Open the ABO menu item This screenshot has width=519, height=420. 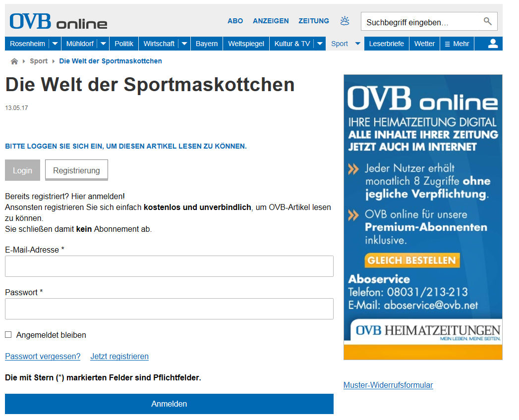235,21
